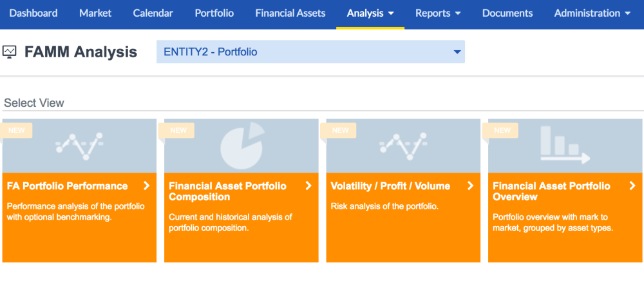Click the arrow next to Financial Asset Portfolio Overview
This screenshot has width=644, height=284.
click(632, 185)
